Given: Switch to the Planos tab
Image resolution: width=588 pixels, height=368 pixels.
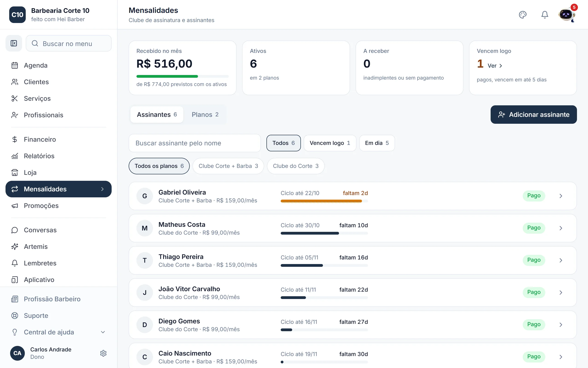Looking at the screenshot, I should (x=205, y=114).
